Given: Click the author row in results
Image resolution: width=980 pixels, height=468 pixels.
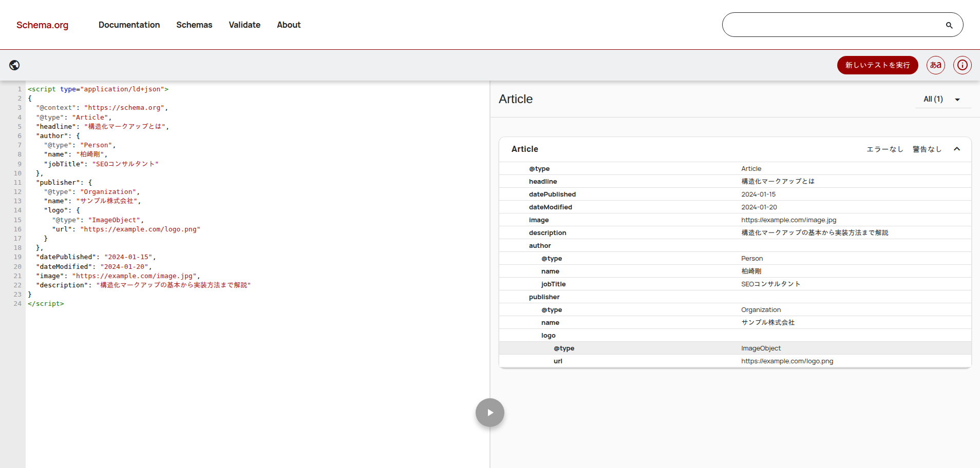Looking at the screenshot, I should (540, 246).
